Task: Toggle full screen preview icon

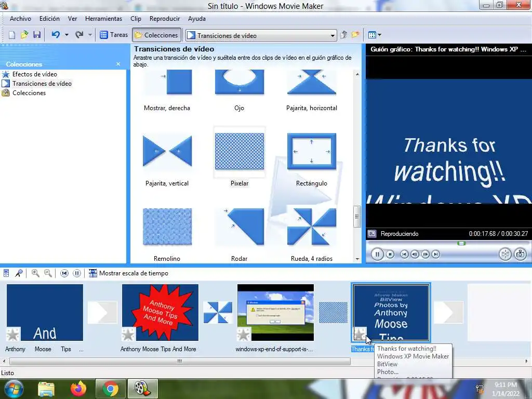Action: coord(372,234)
